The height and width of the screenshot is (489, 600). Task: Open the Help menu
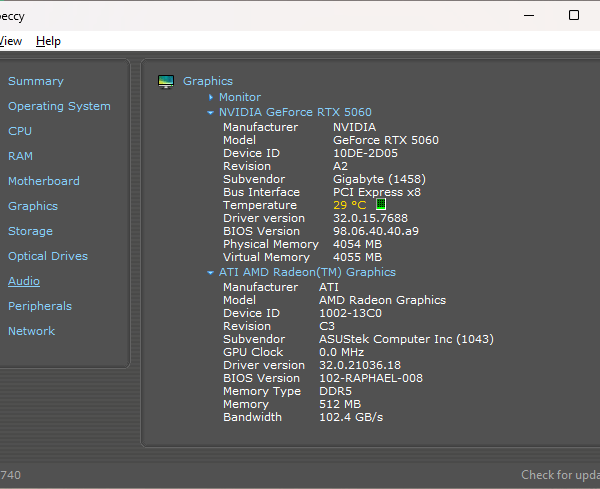pos(48,41)
